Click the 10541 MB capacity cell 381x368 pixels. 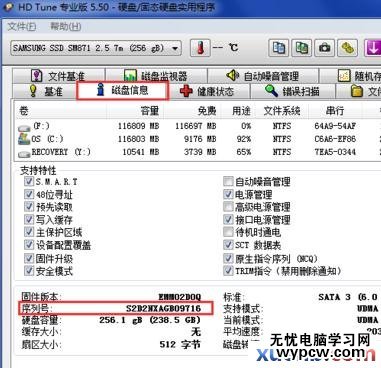tap(141, 152)
